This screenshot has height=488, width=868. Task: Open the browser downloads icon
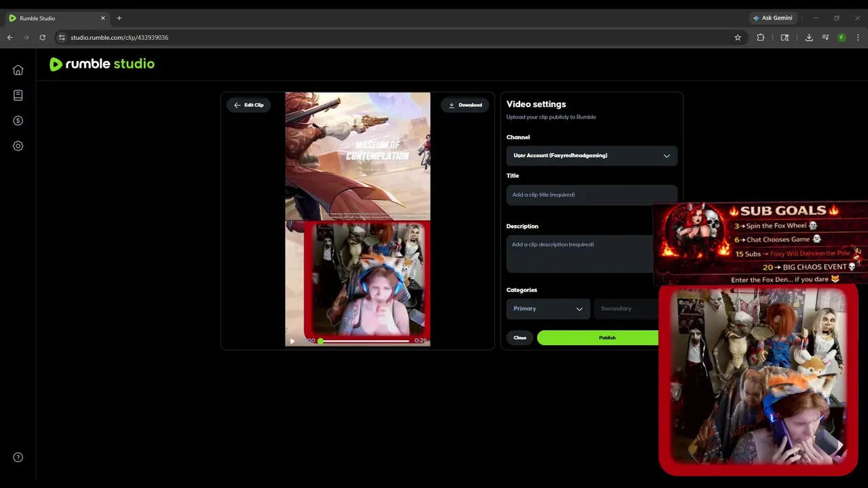(809, 37)
